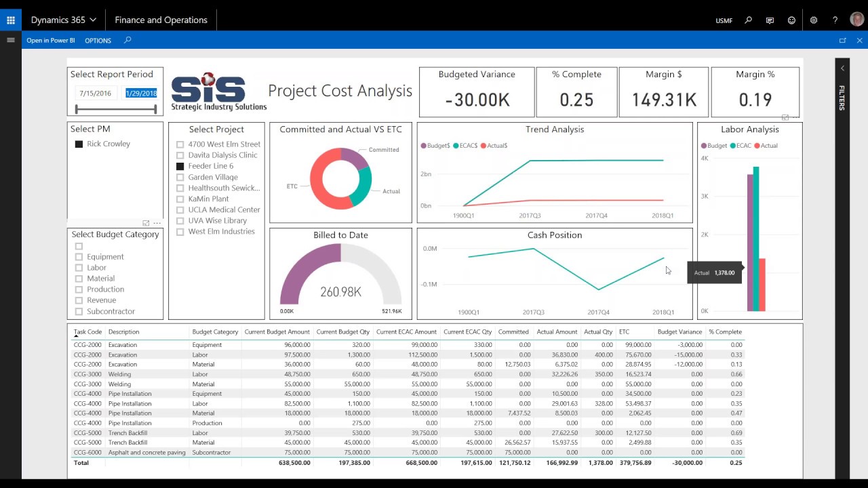Select the Asphalt and concrete paving row
This screenshot has width=868, height=488.
pos(408,452)
